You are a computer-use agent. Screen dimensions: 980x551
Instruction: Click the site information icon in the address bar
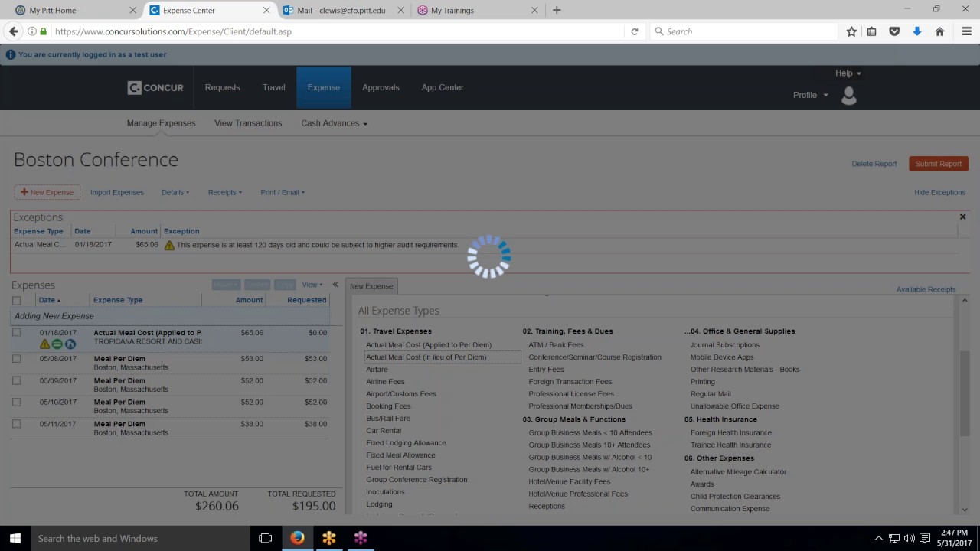tap(32, 31)
